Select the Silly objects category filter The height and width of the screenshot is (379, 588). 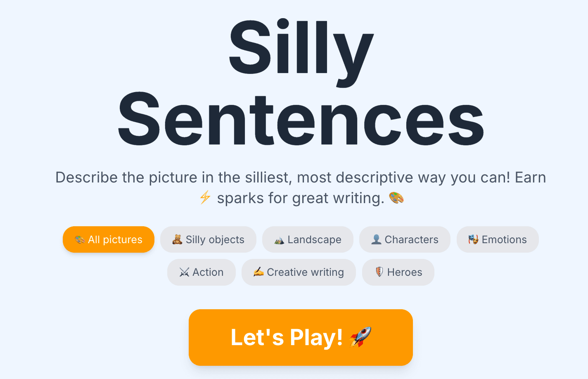pos(208,239)
